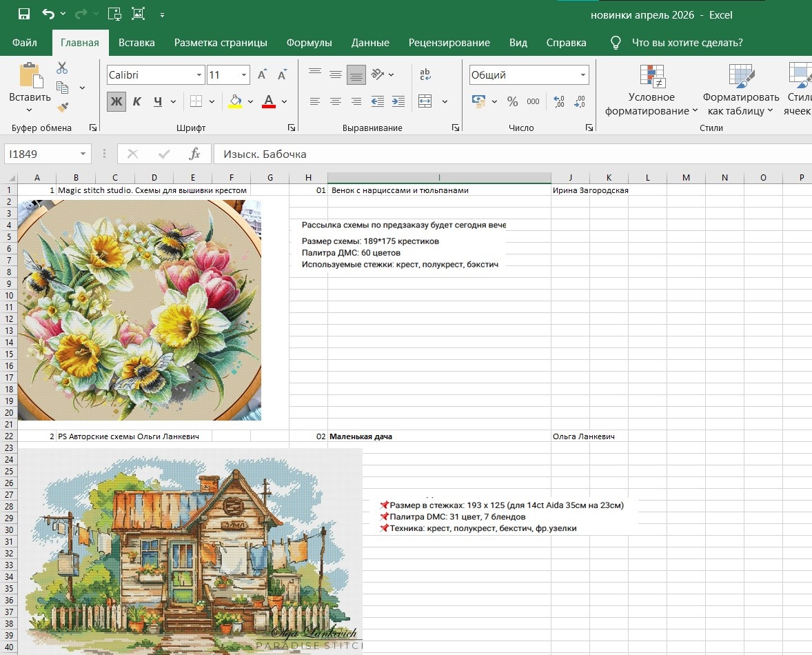Open the Выравнивание dialog launcher
Viewport: 812px width, 655px height.
point(456,128)
